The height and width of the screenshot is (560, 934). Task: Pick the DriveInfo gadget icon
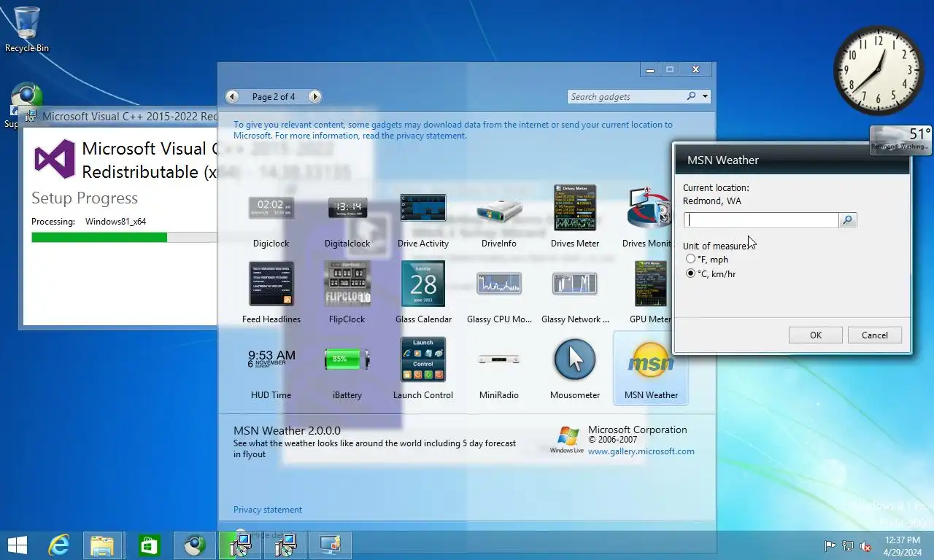(x=499, y=211)
